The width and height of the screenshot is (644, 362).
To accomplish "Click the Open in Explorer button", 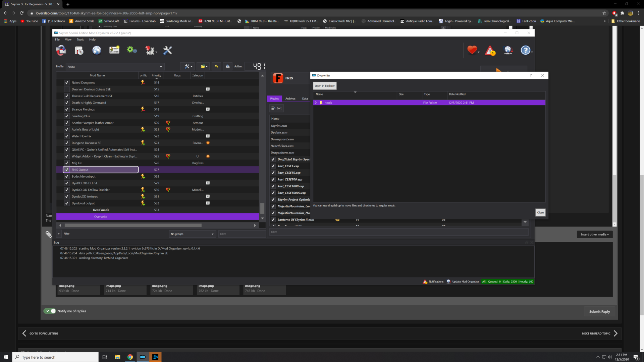I will pos(325,86).
